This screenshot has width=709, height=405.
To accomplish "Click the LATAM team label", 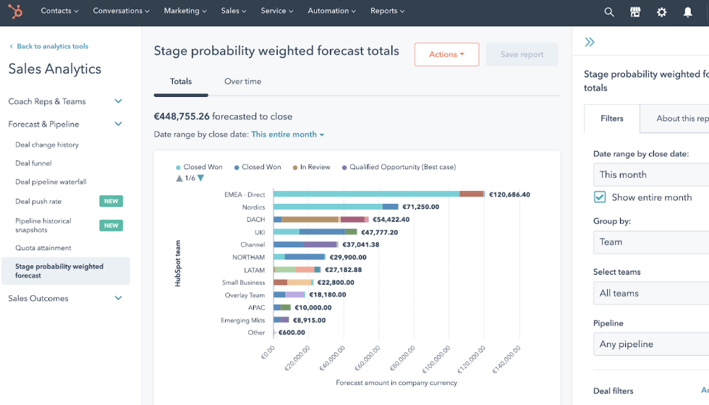I will click(255, 270).
